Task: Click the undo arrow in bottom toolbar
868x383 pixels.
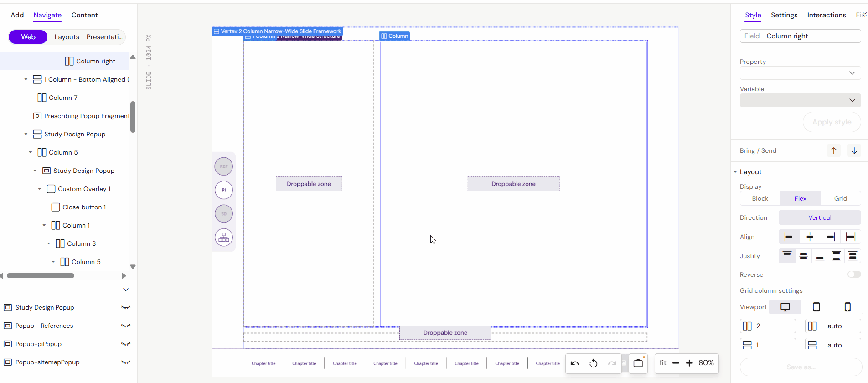Action: (x=575, y=363)
